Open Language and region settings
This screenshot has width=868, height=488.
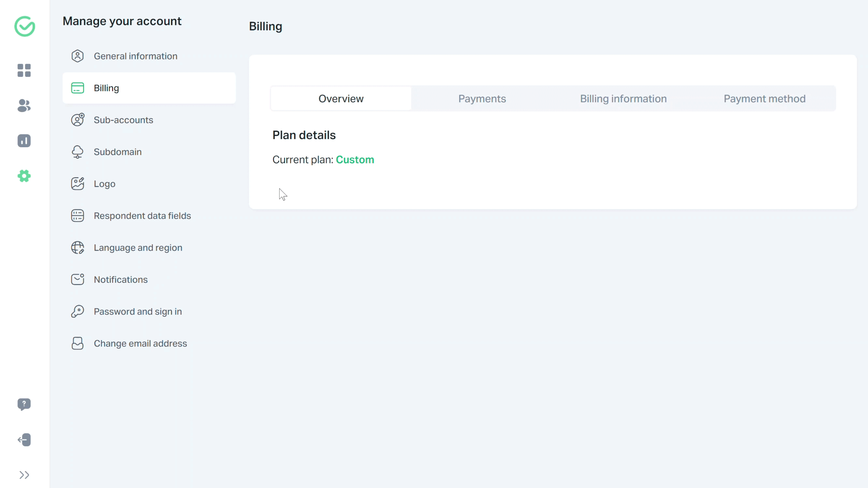click(138, 248)
